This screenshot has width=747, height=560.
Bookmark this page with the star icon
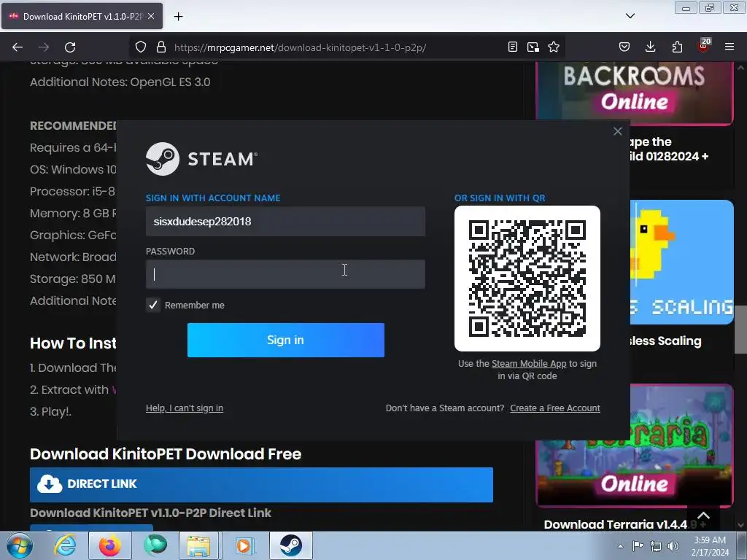[554, 47]
